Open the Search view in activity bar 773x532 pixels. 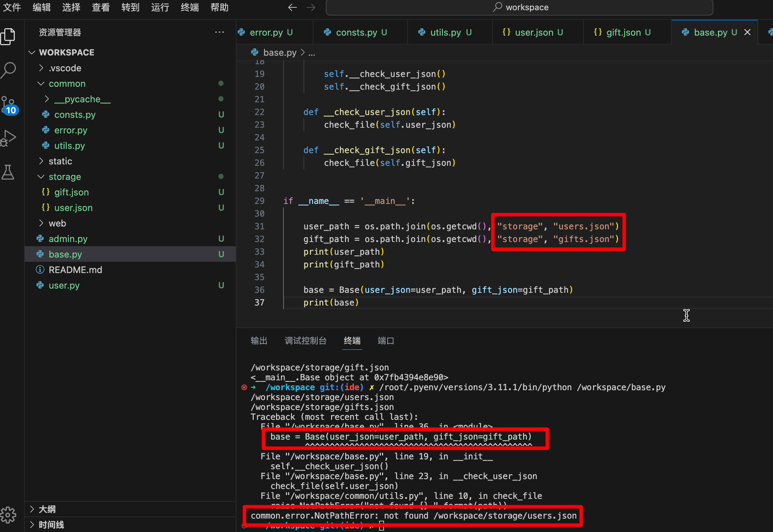tap(8, 70)
